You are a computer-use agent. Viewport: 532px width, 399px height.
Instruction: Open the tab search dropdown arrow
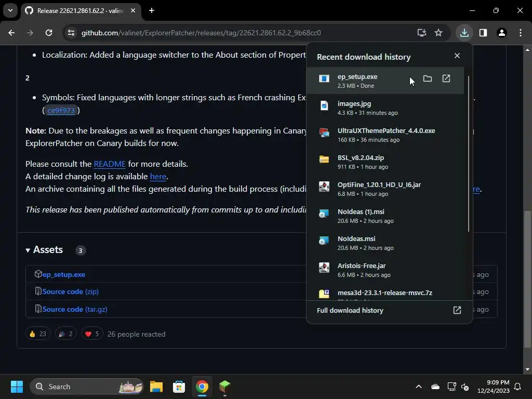coord(10,10)
